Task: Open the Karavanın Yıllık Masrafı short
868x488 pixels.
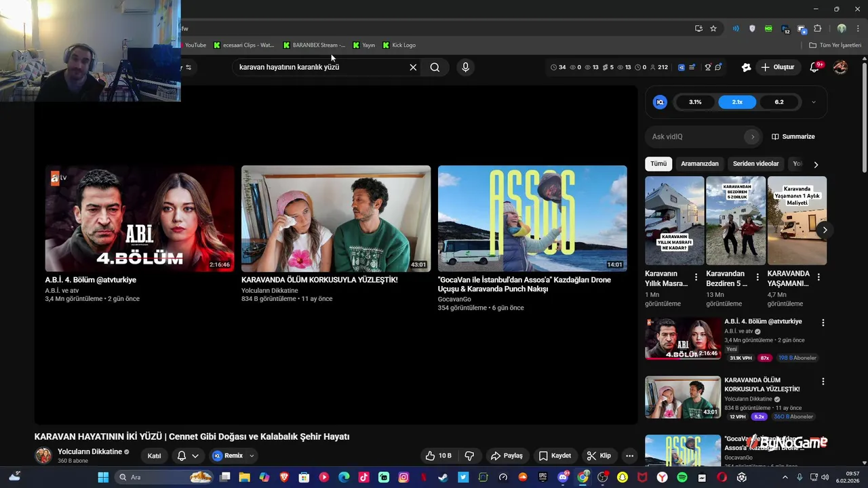Action: [674, 221]
